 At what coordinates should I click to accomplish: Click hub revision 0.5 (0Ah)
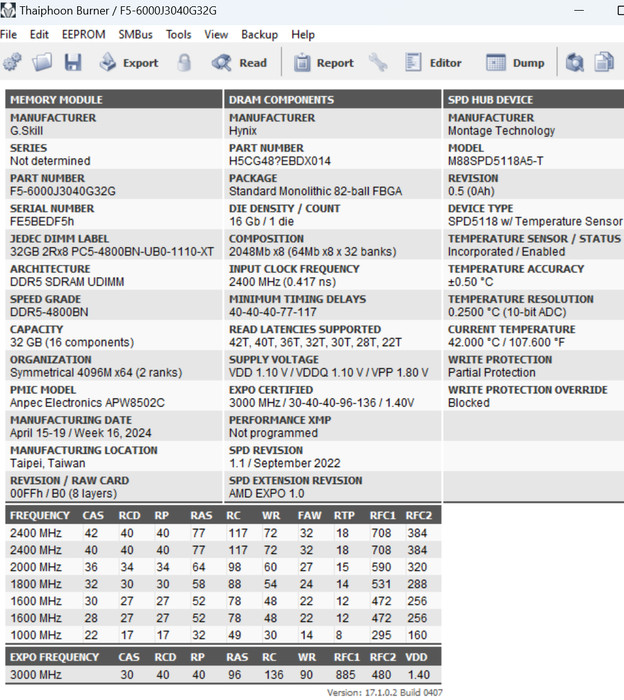coord(471,192)
